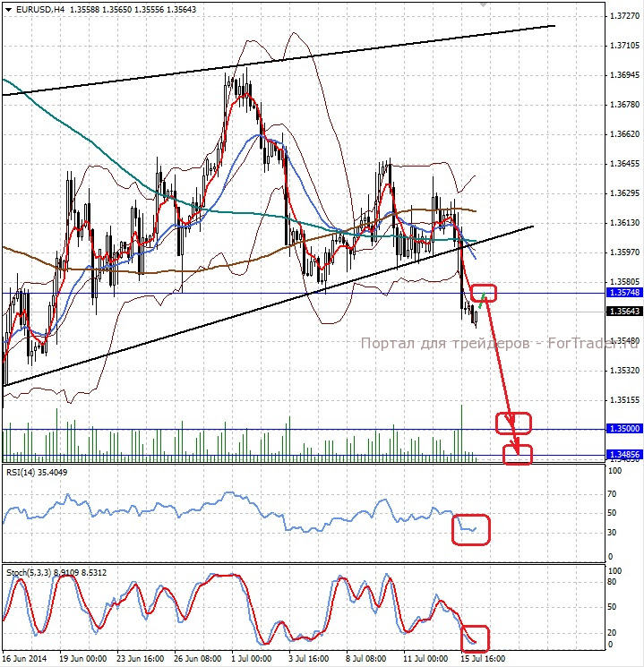The width and height of the screenshot is (644, 667).
Task: Click the 1.35970 price scale value
Action: click(x=624, y=252)
